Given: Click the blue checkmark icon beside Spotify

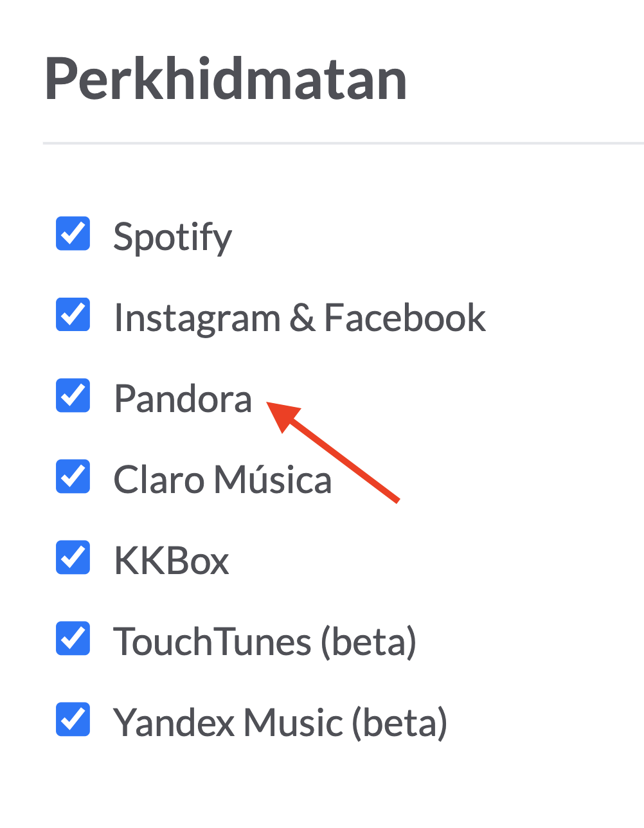Looking at the screenshot, I should click(x=73, y=234).
